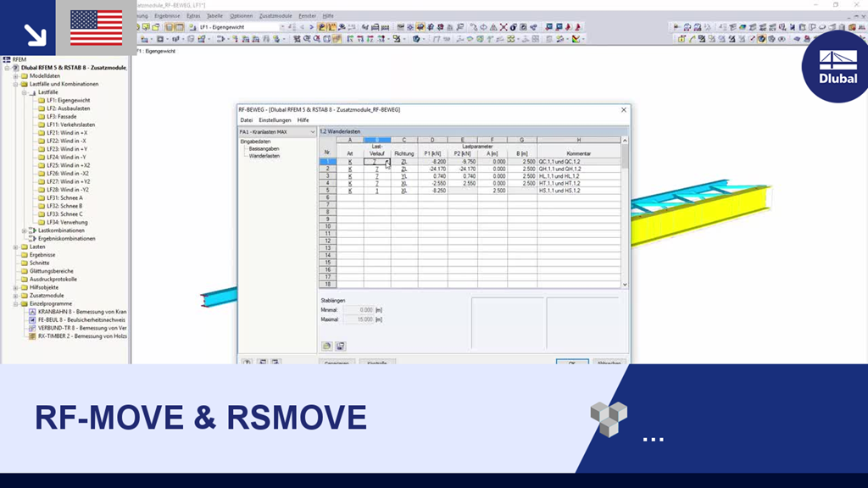868x488 pixels.
Task: Click the VERBUND-TR 8 program icon in navigator
Action: coord(32,328)
